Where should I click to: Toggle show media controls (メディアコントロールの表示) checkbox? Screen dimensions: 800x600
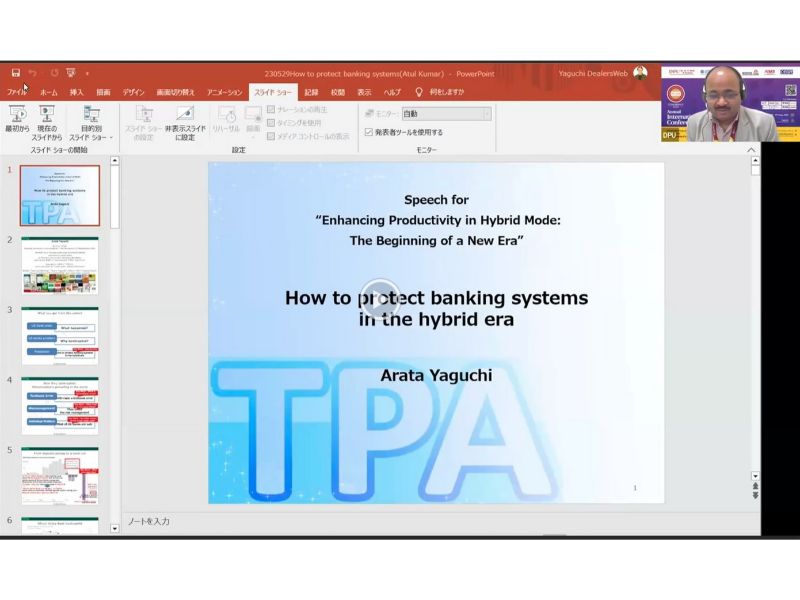click(x=271, y=136)
